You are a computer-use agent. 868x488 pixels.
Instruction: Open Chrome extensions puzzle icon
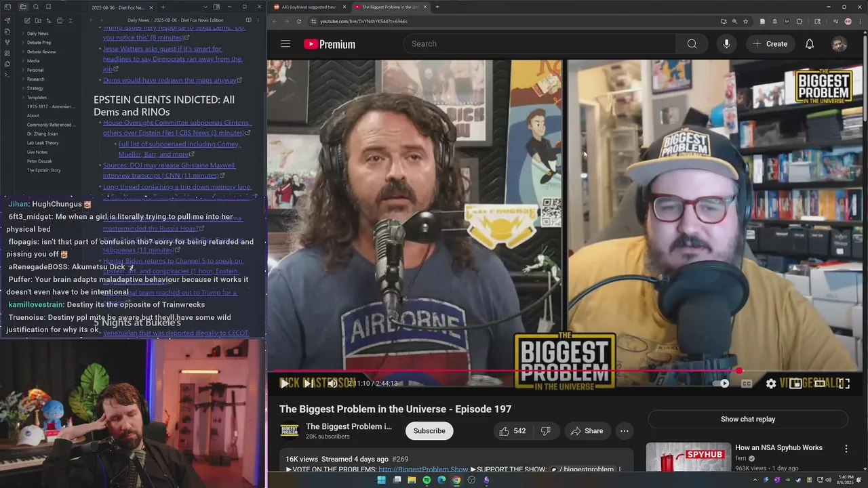tap(800, 21)
